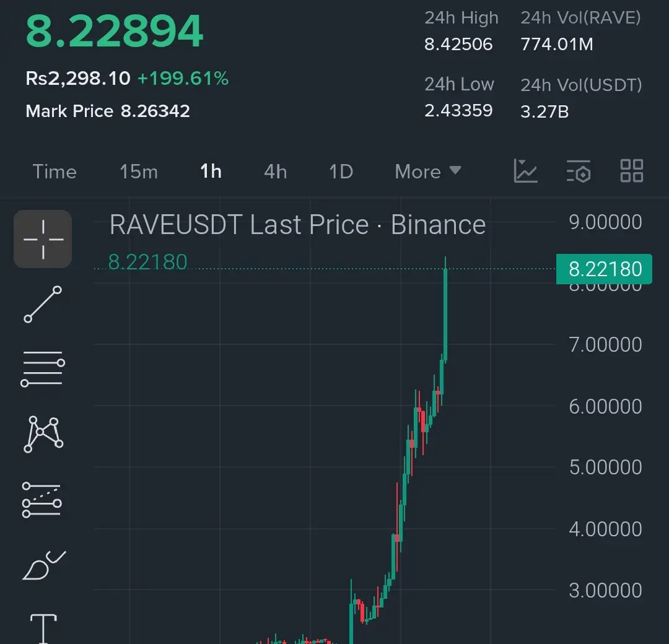Tap the RAVEUSDT Last Price Binance title
The width and height of the screenshot is (669, 644).
(298, 225)
